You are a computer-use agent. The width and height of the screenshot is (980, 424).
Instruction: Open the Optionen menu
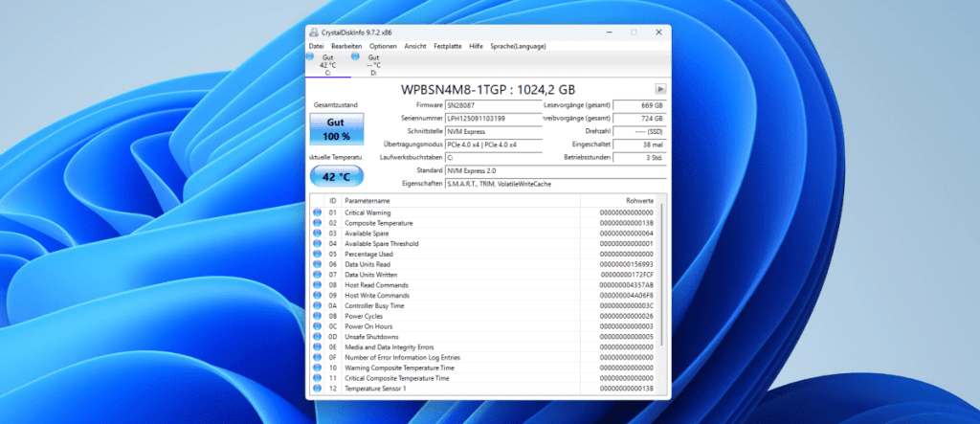pos(383,46)
